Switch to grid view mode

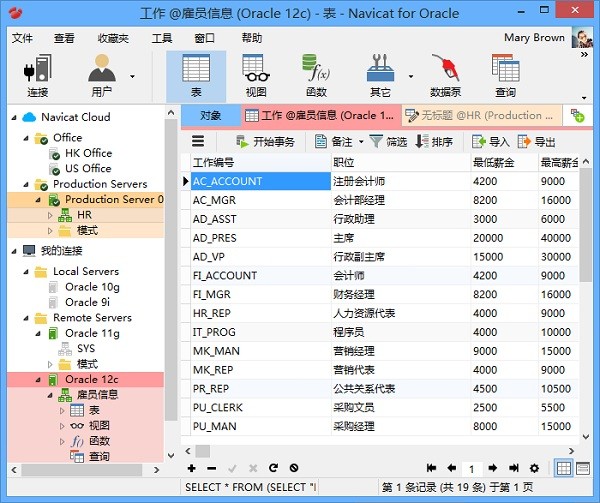point(564,468)
